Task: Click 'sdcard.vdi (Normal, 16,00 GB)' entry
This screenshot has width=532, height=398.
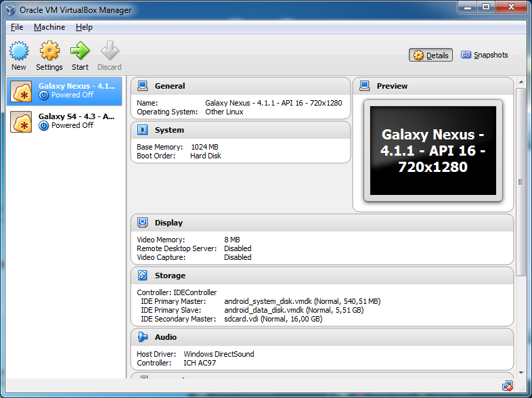Action: [273, 319]
